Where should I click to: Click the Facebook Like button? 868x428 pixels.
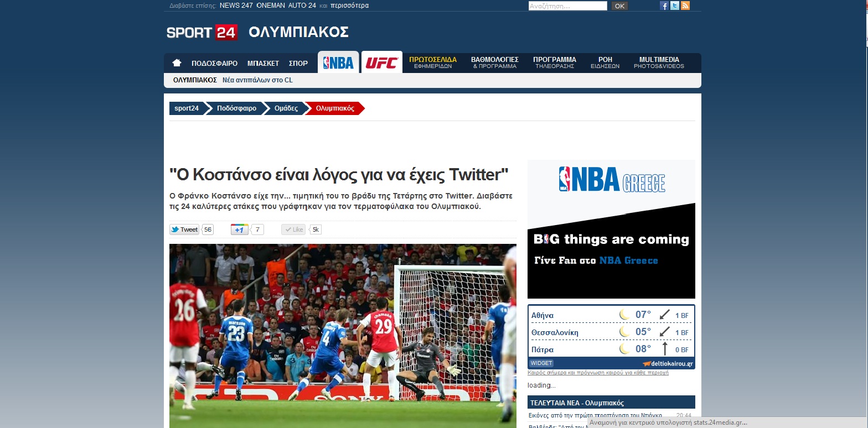[293, 229]
